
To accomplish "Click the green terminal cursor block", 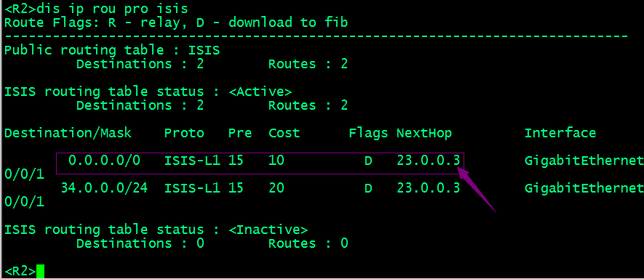I will pyautogui.click(x=40, y=272).
